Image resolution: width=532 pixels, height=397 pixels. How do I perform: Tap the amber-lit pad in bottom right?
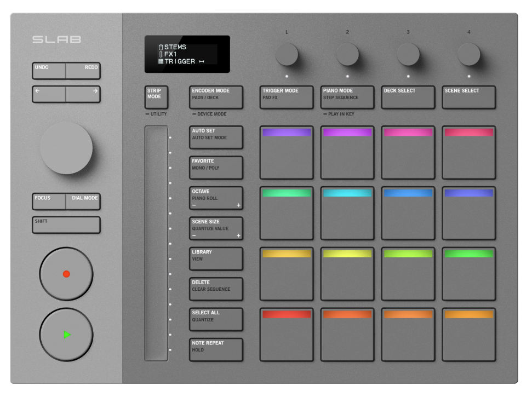pos(468,335)
